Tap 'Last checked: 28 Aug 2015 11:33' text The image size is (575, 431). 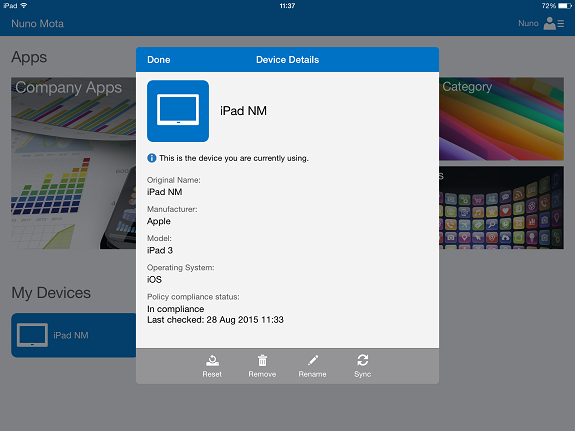pyautogui.click(x=215, y=320)
